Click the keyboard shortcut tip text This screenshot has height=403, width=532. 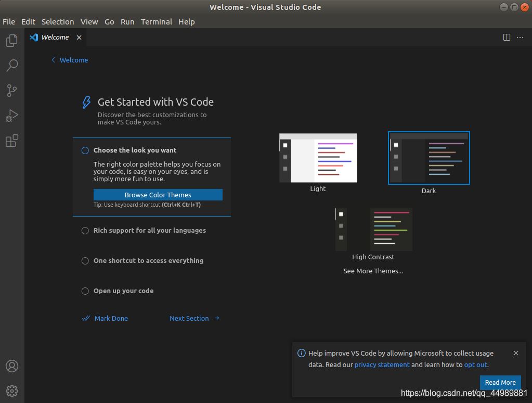click(147, 205)
